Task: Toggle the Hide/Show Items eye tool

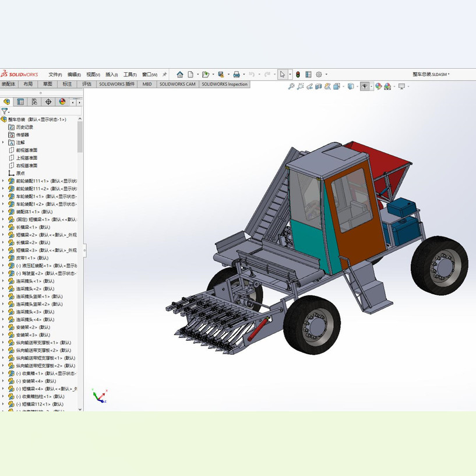Action: point(365,86)
